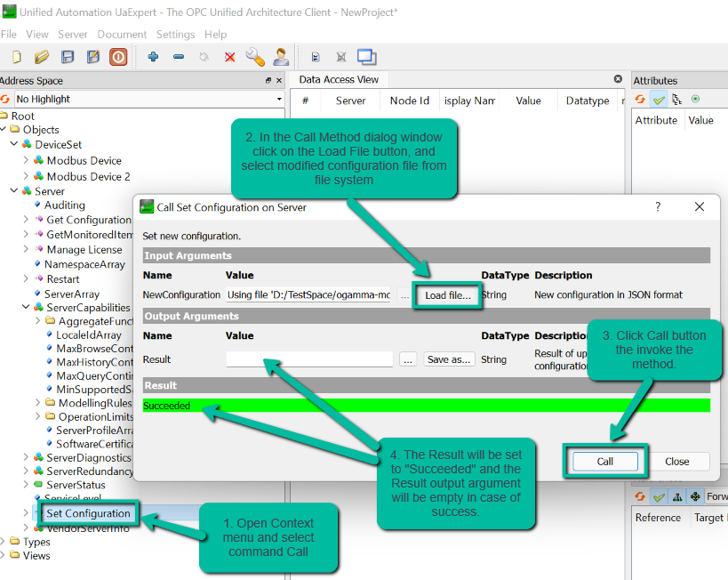
Task: Click the Datatype column header
Action: click(588, 101)
